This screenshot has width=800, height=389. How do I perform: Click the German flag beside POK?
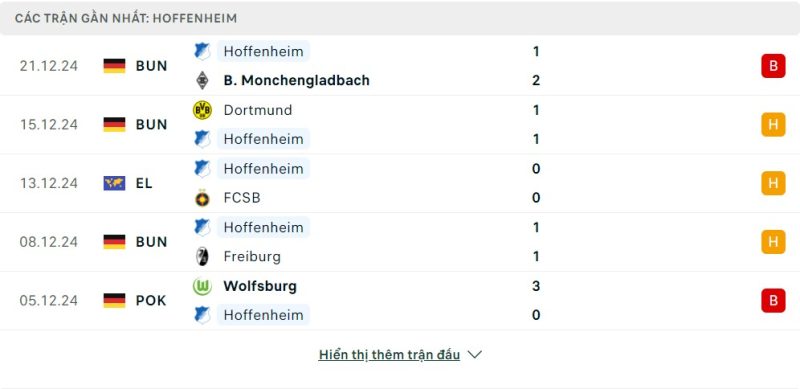pyautogui.click(x=114, y=300)
